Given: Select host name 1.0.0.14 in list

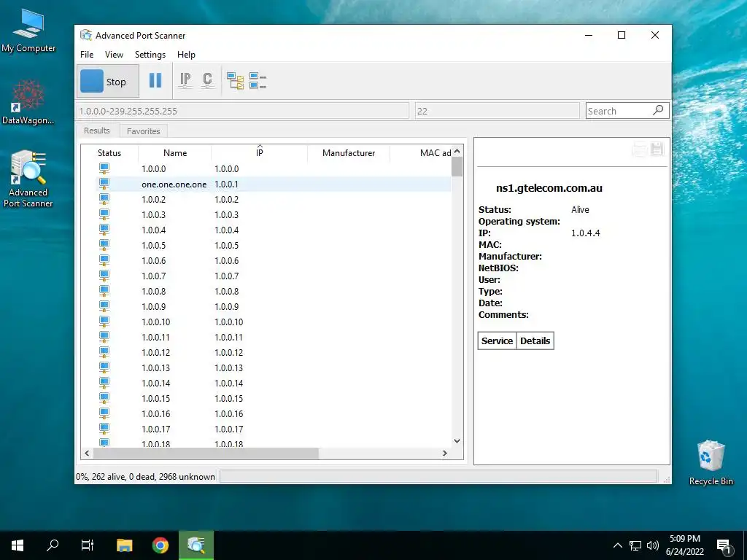Looking at the screenshot, I should pyautogui.click(x=156, y=383).
